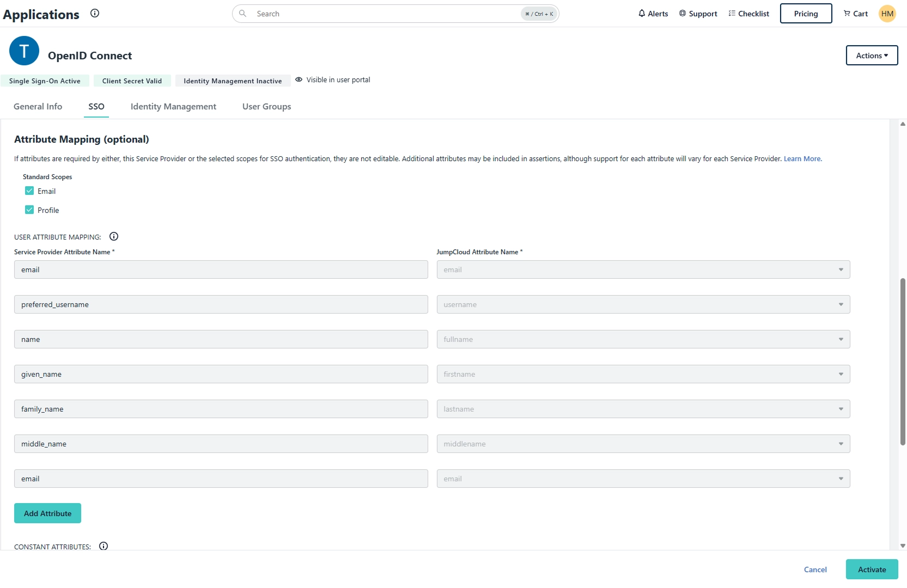Switch to the Identity Management tab
Image resolution: width=907 pixels, height=588 pixels.
click(x=173, y=107)
